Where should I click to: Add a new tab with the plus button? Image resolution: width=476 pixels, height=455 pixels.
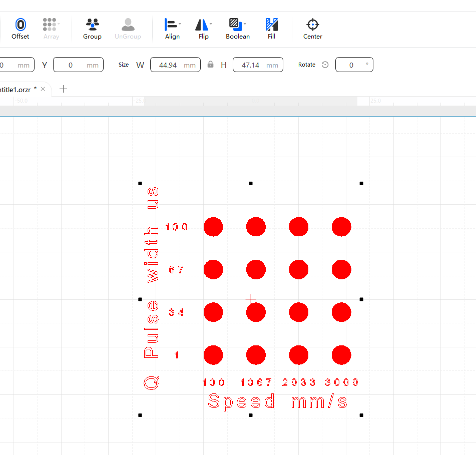[64, 89]
